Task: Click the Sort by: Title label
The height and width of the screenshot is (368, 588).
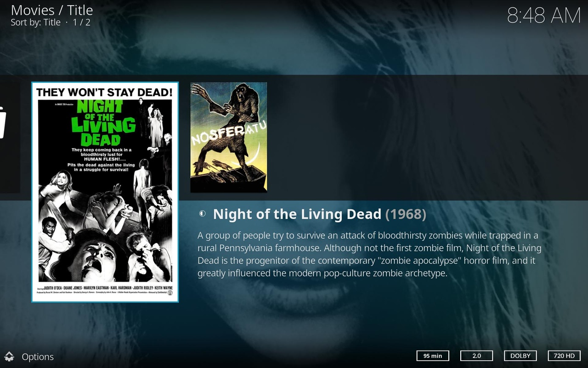Action: click(x=36, y=22)
